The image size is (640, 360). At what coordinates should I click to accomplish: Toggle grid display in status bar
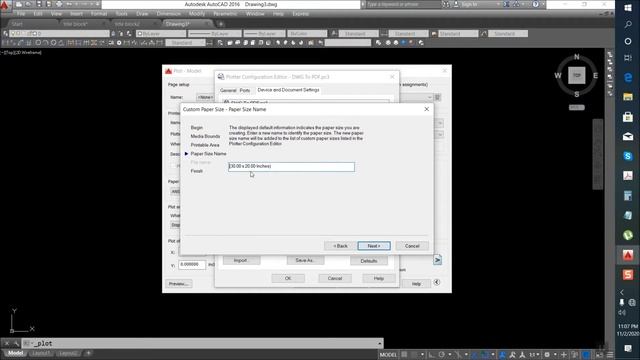[x=404, y=355]
